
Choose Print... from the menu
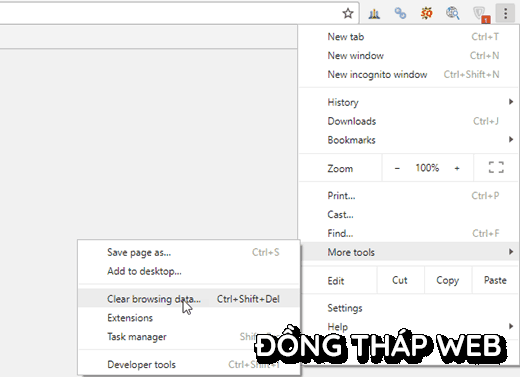409,196
